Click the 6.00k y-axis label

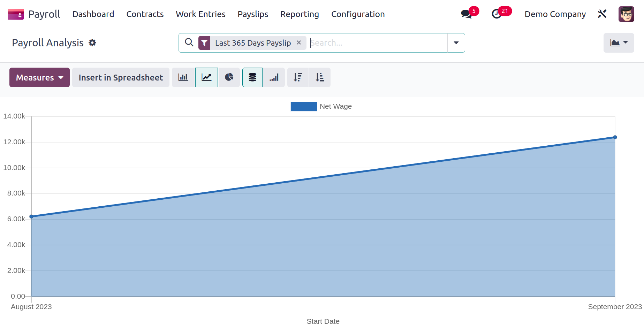pyautogui.click(x=16, y=219)
